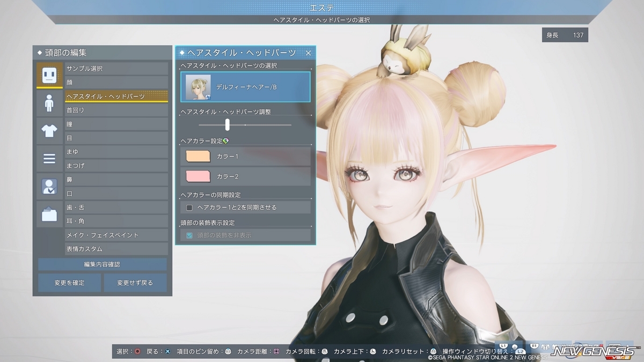The height and width of the screenshot is (362, 644).
Task: Click the stick icon after カメラ回転
Action: (x=324, y=351)
